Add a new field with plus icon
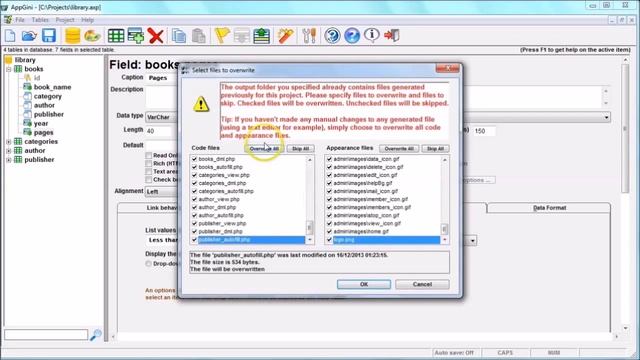Screen dimensions: 640x360 click(x=136, y=36)
